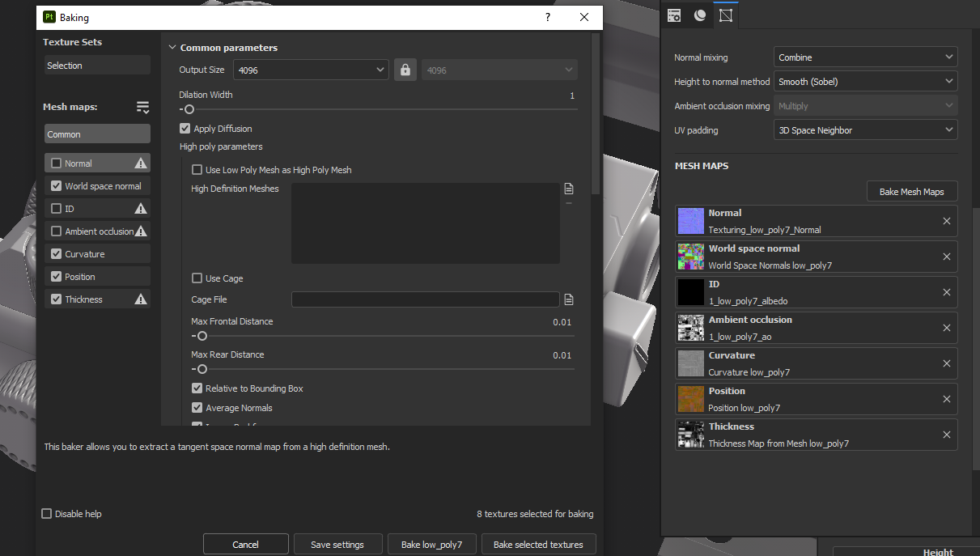The image size is (980, 556).
Task: Click the Curvature map thumbnail
Action: (691, 363)
